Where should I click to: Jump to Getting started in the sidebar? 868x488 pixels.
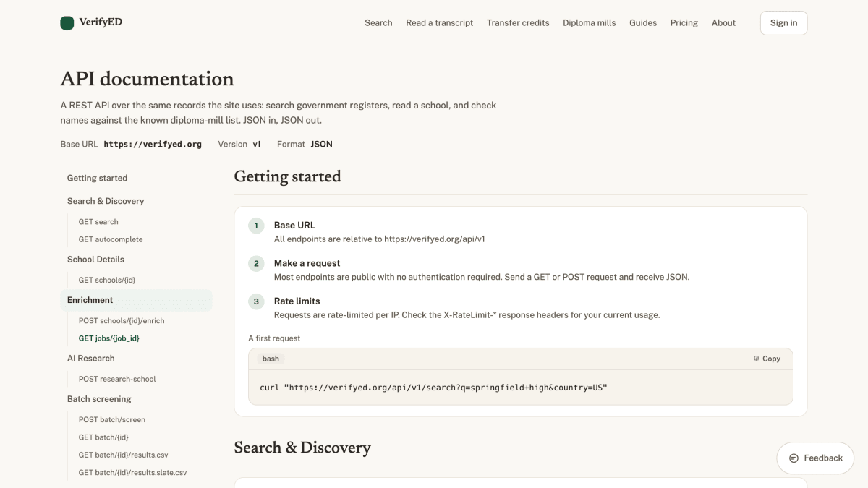coord(97,178)
